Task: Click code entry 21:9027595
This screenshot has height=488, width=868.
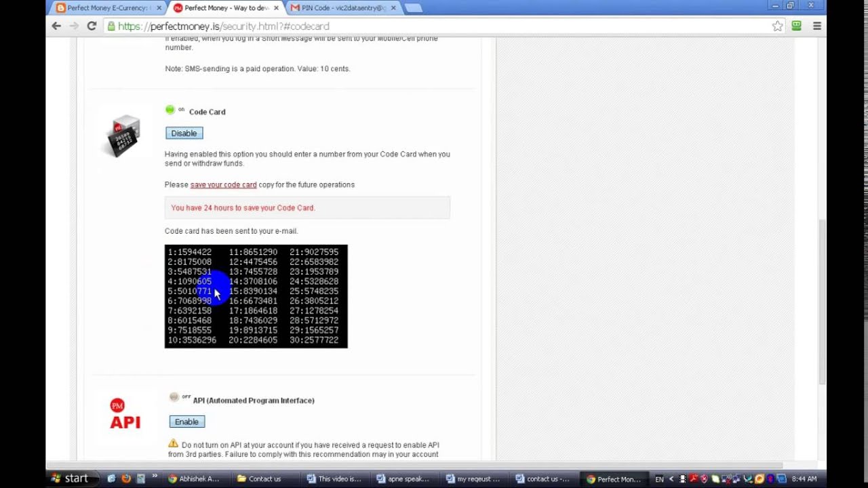Action: 314,252
